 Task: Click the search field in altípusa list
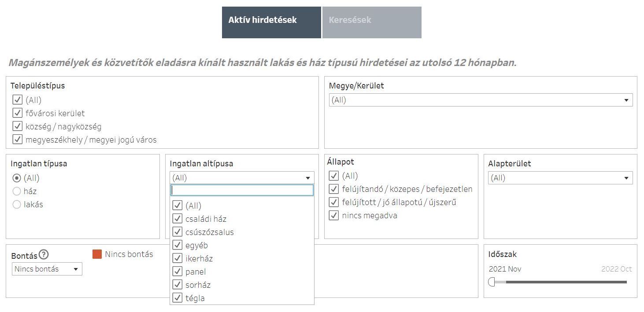click(242, 190)
